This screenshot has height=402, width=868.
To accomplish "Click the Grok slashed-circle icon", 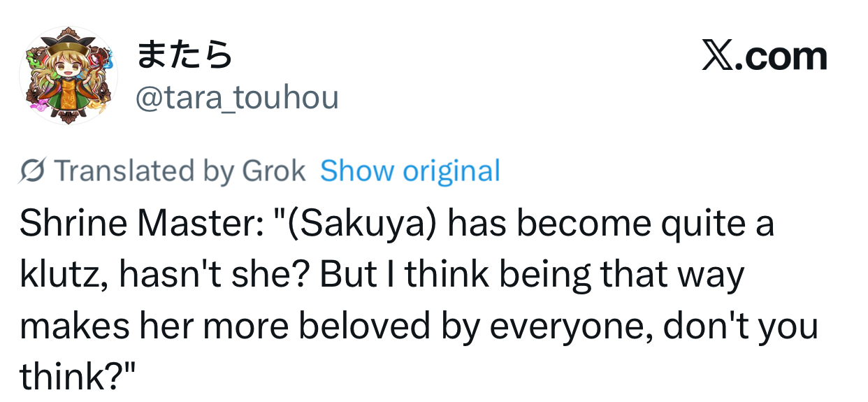I will pos(33,171).
